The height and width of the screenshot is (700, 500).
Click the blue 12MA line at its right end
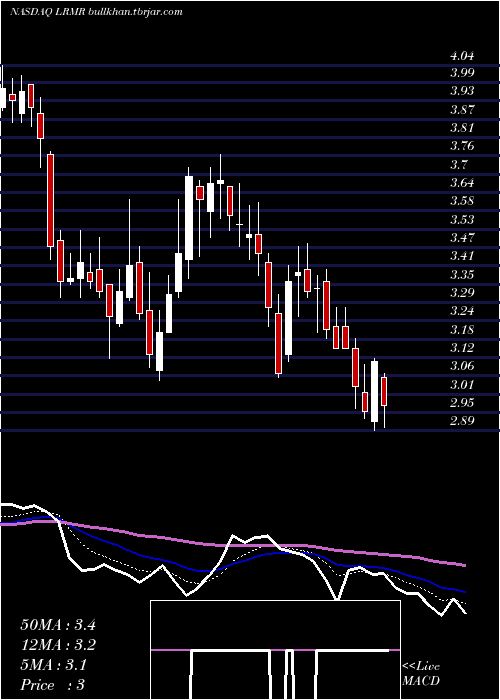coord(463,591)
